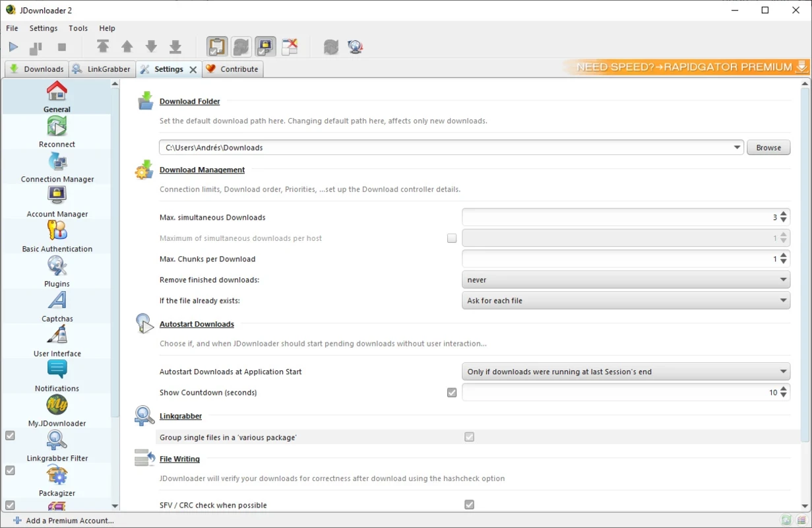Open Account Manager settings
812x528 pixels.
pyautogui.click(x=57, y=202)
